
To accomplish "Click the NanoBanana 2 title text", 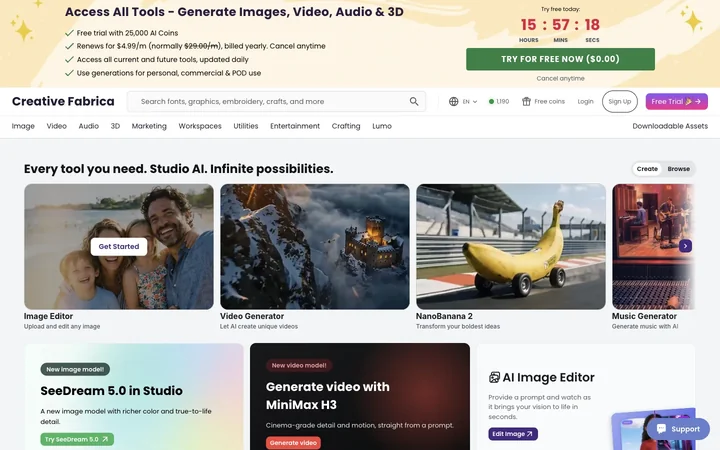I will click(x=444, y=316).
